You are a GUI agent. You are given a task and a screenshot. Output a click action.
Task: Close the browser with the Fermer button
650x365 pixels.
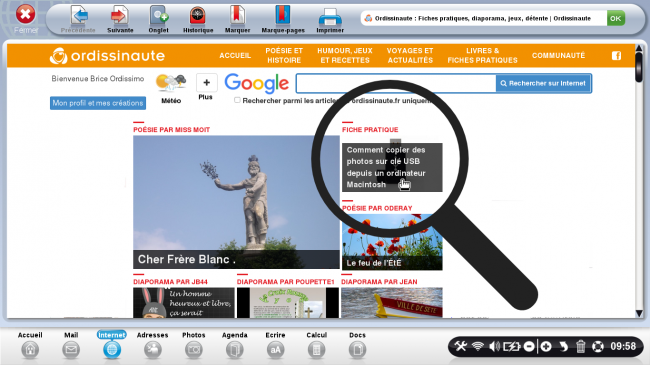tap(26, 19)
